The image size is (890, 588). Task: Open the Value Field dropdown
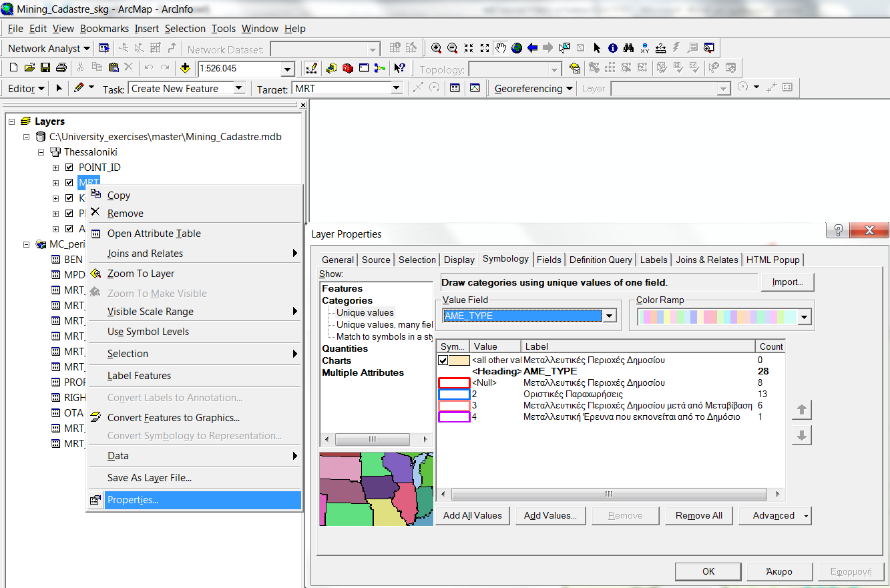[609, 316]
